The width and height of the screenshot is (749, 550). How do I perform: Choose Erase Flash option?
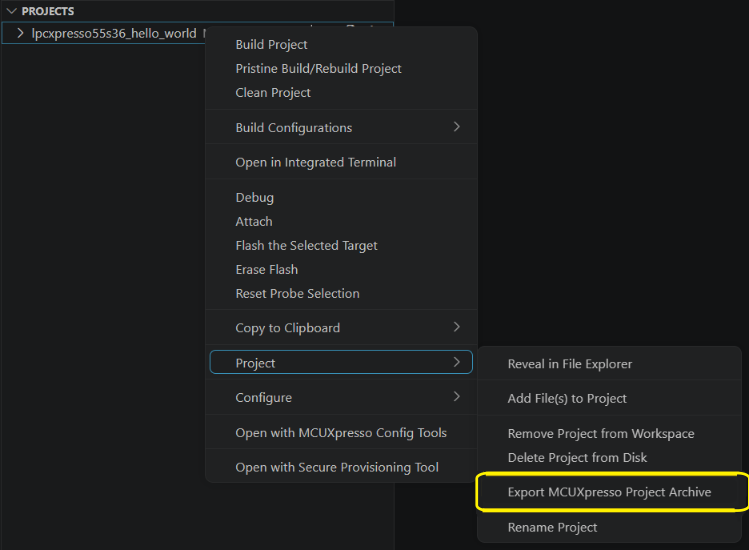pos(341,269)
